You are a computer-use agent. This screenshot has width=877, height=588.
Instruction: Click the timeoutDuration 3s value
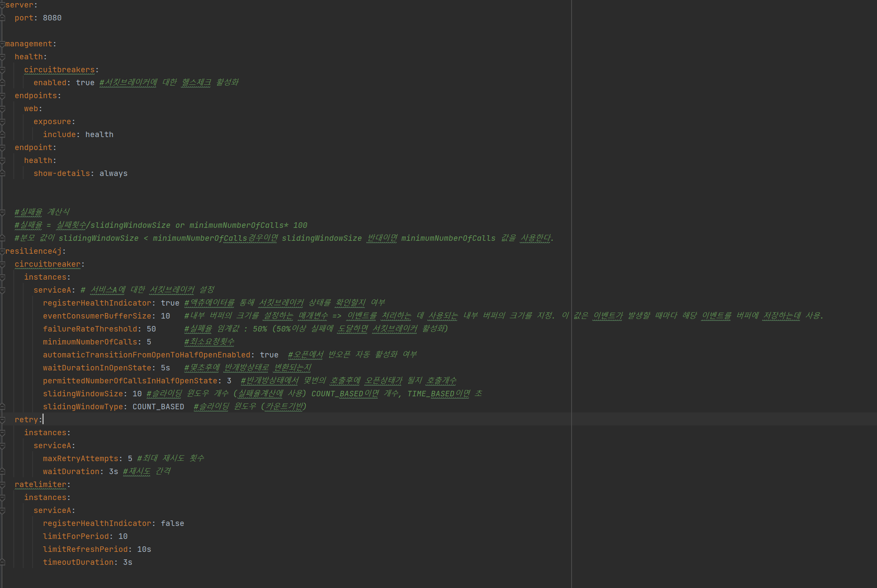127,562
